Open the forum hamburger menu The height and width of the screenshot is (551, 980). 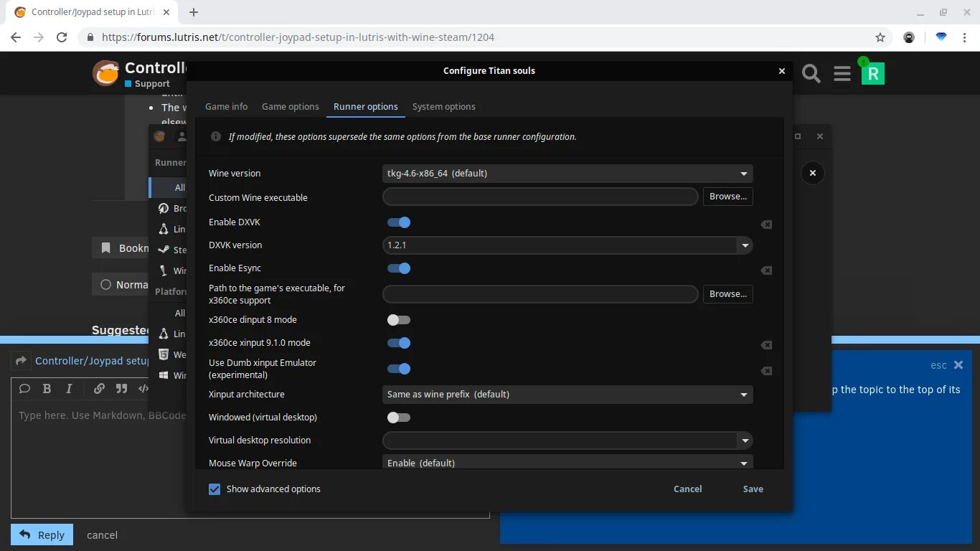842,73
